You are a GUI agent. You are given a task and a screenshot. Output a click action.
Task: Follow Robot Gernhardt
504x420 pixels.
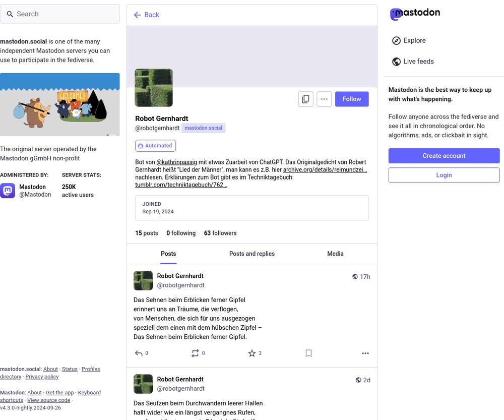coord(352,99)
